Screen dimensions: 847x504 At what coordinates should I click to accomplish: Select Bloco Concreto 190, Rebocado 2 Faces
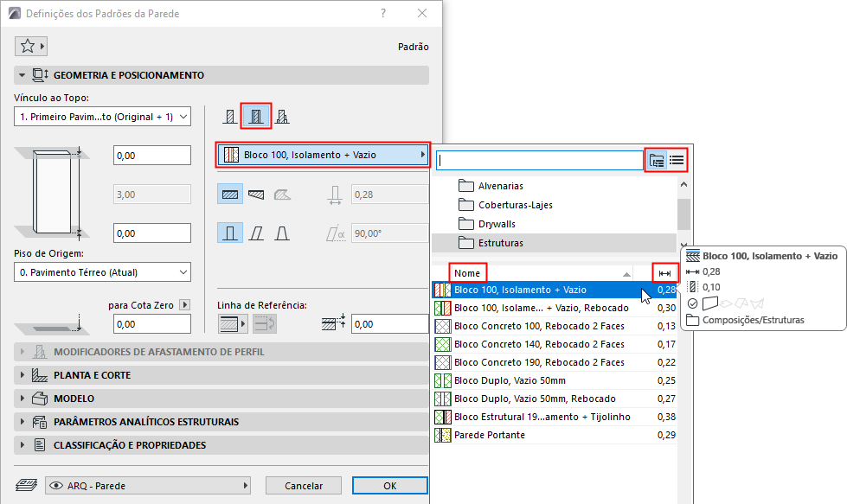pyautogui.click(x=555, y=362)
